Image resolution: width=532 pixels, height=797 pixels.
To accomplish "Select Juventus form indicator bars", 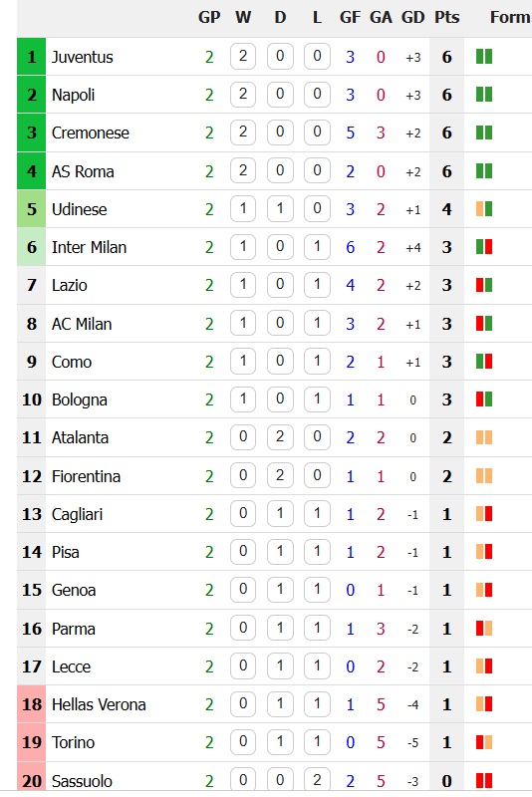I will tap(484, 57).
